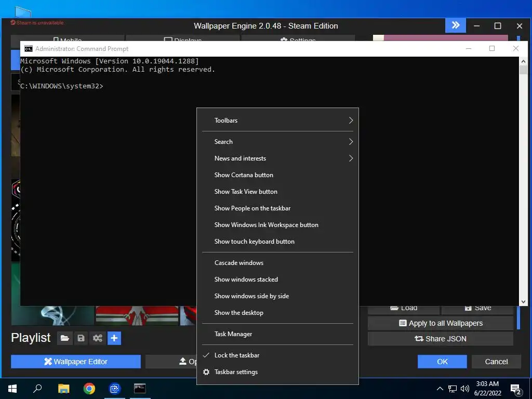Viewport: 532px width, 399px height.
Task: Open the volume control tray icon
Action: (465, 389)
